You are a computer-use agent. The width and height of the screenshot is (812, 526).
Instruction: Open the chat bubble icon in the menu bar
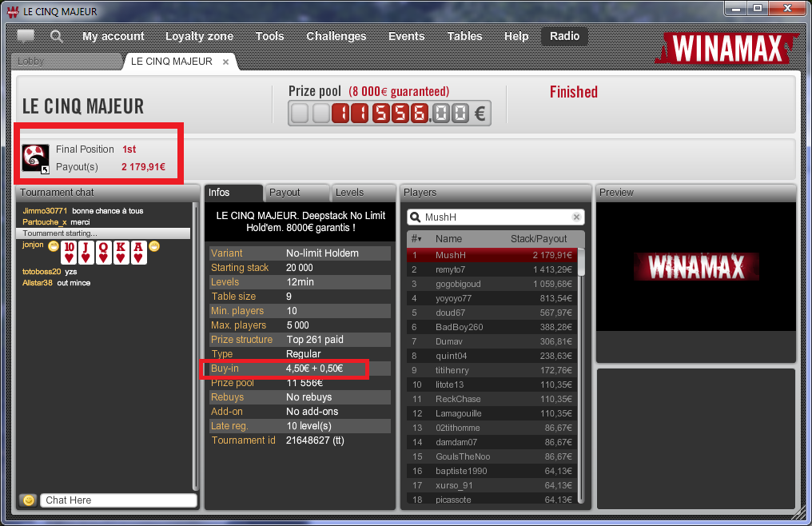click(26, 36)
